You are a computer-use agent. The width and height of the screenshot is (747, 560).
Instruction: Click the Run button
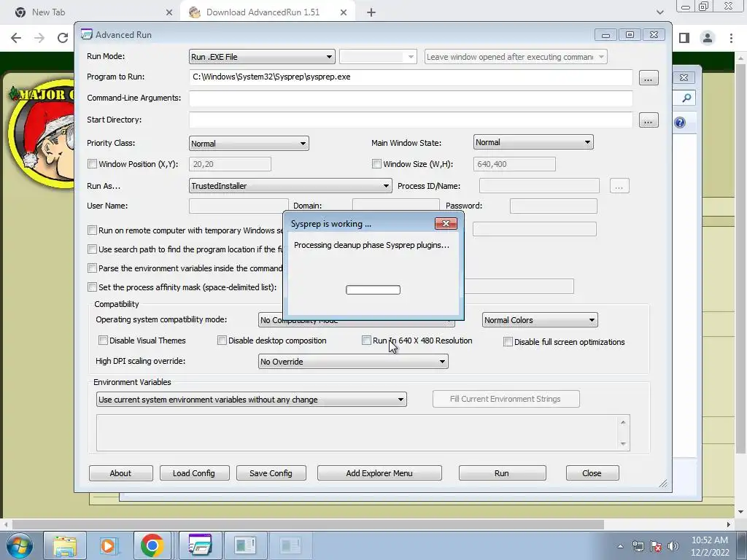pos(502,472)
